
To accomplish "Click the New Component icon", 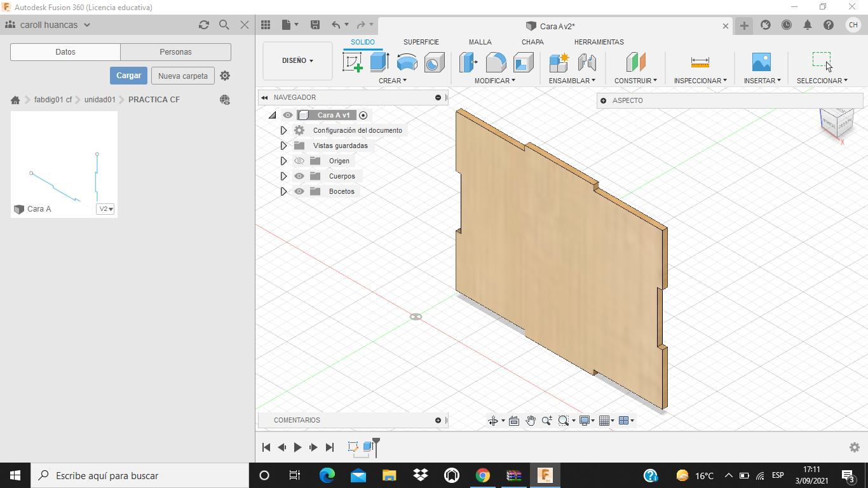I will point(559,62).
